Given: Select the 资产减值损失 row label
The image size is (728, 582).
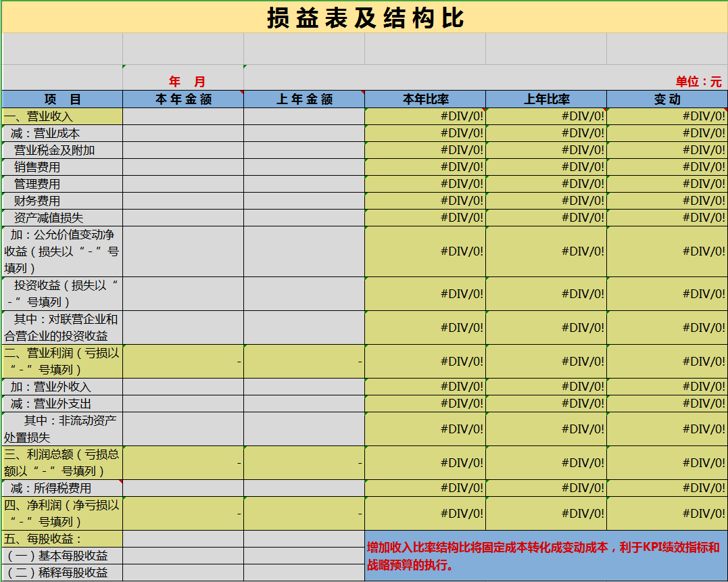Looking at the screenshot, I should click(x=62, y=218).
